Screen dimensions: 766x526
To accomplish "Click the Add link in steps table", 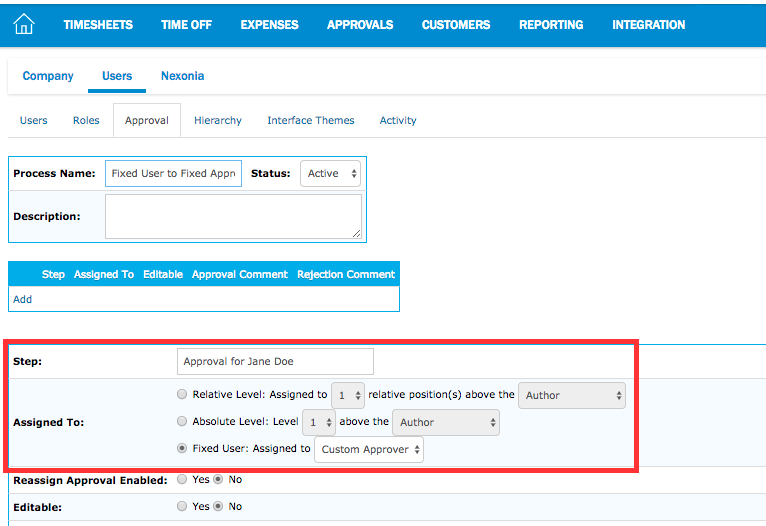I will point(22,299).
